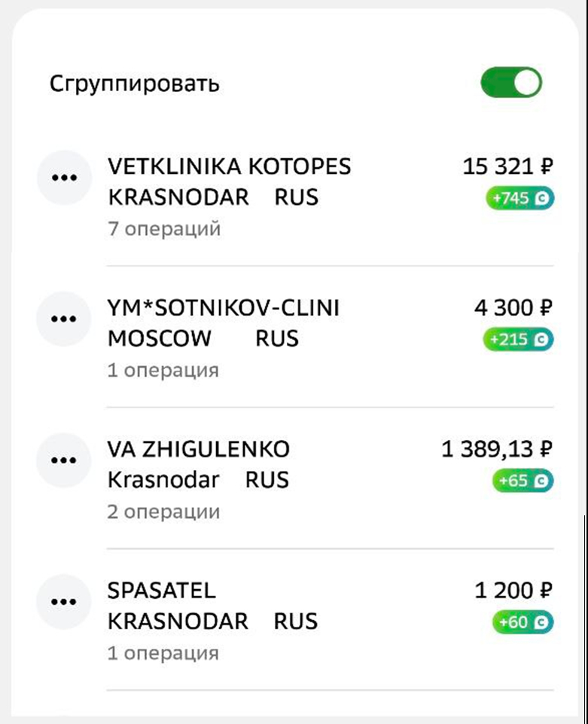
Task: Tap the +215 bonus badge
Action: [518, 341]
